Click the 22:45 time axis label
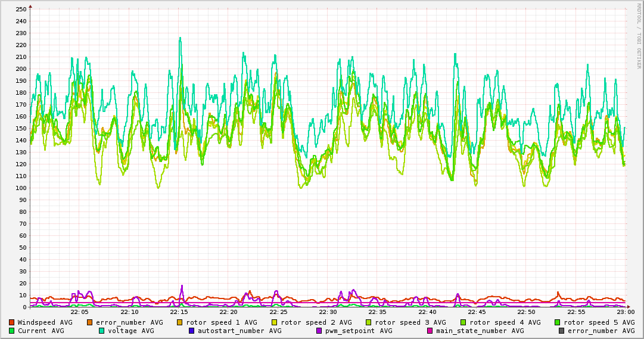 tap(477, 312)
